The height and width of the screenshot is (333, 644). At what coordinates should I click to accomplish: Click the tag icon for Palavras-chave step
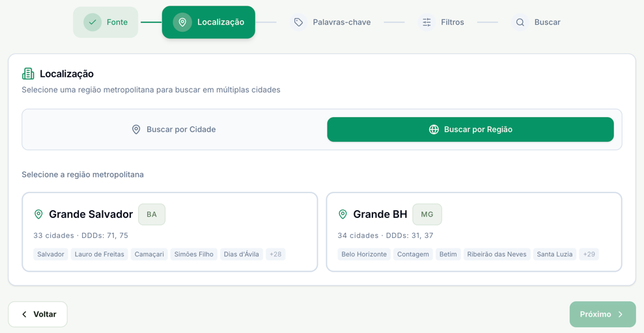click(x=299, y=22)
